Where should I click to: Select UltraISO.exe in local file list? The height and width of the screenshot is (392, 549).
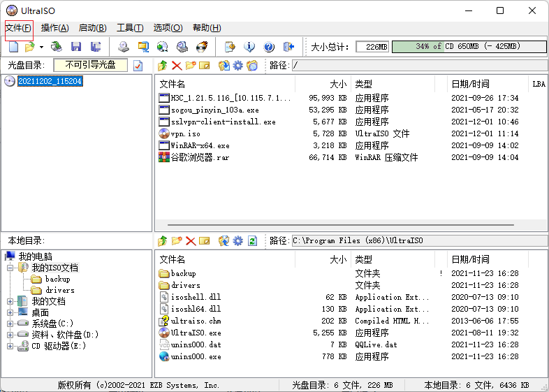click(x=196, y=333)
